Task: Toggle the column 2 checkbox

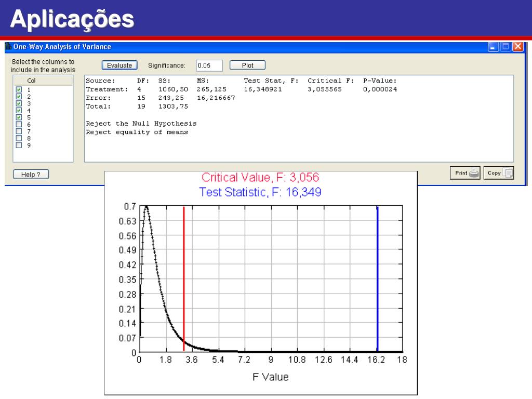Action: [x=19, y=96]
